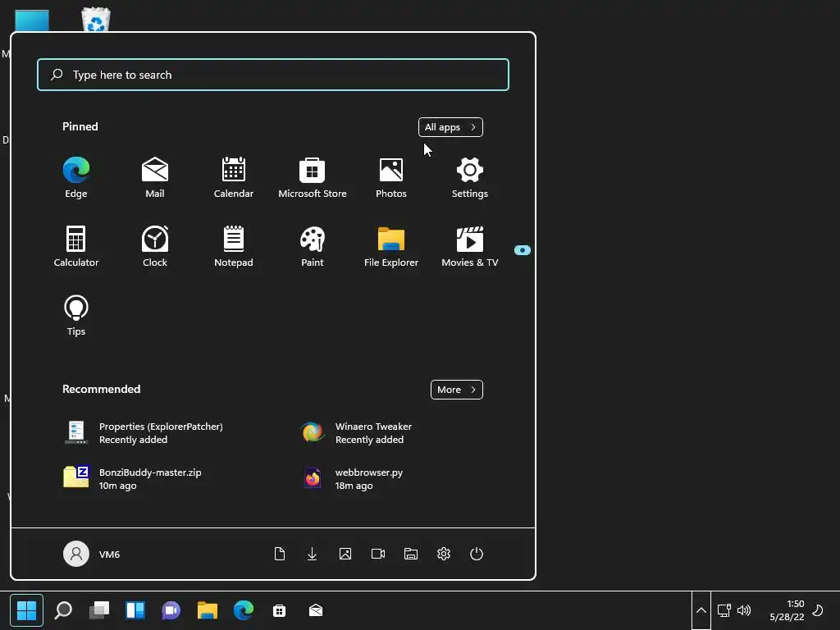Open the recommended Winaero Tweaker entry
This screenshot has height=630, width=840.
(x=358, y=433)
